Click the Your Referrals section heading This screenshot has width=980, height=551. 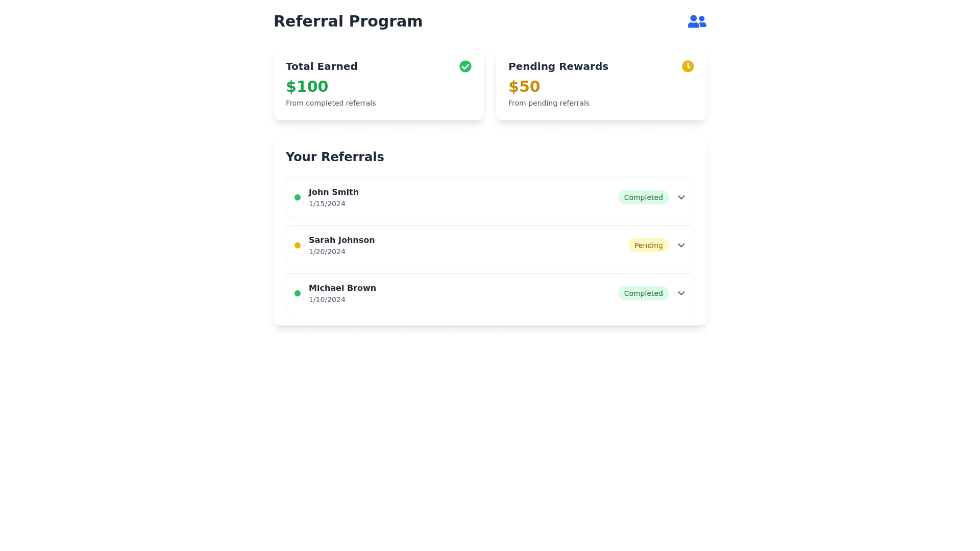334,157
